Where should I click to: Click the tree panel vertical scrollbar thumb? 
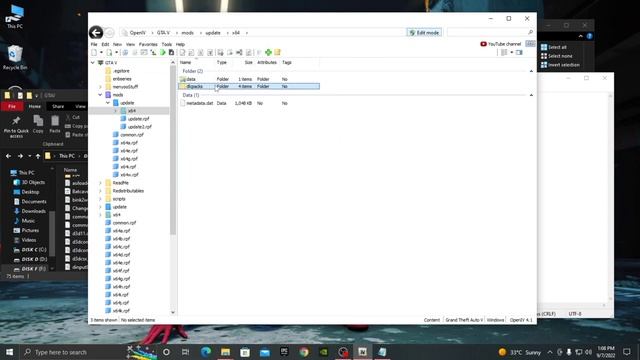click(x=173, y=150)
